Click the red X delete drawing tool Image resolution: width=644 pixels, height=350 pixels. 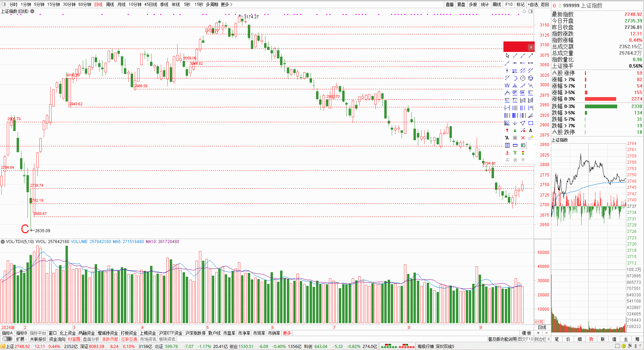pyautogui.click(x=523, y=138)
